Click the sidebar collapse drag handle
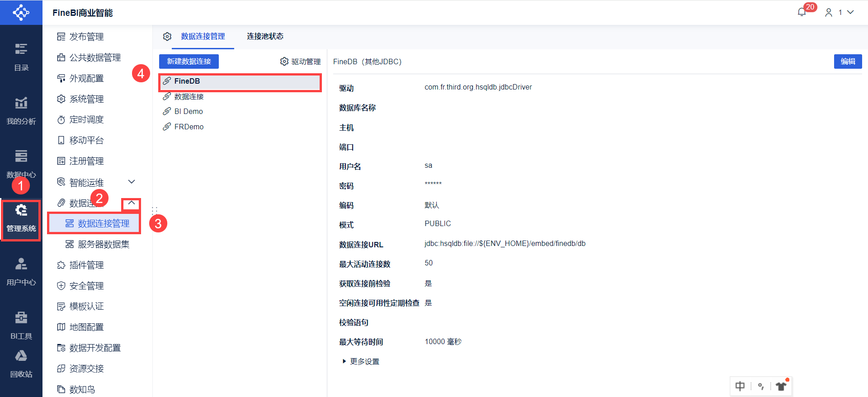 (155, 210)
